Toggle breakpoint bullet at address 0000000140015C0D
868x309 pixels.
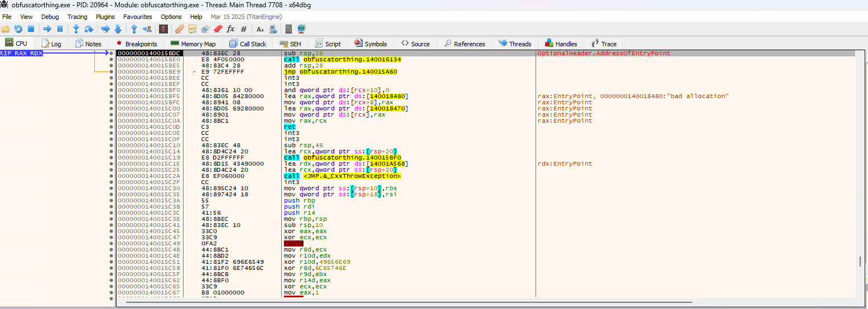(x=112, y=127)
